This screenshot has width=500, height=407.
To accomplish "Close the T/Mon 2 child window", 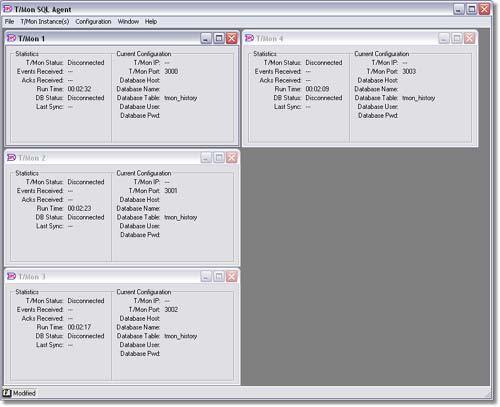I will pyautogui.click(x=232, y=158).
